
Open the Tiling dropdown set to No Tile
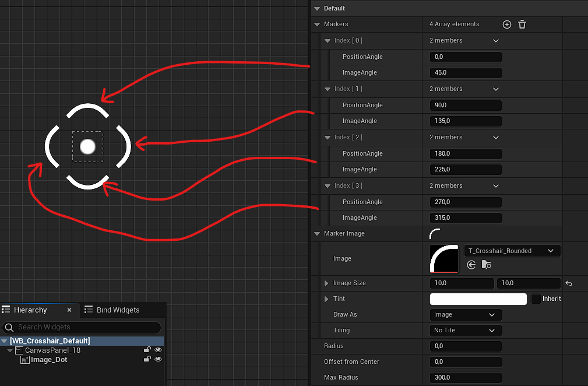coord(465,331)
